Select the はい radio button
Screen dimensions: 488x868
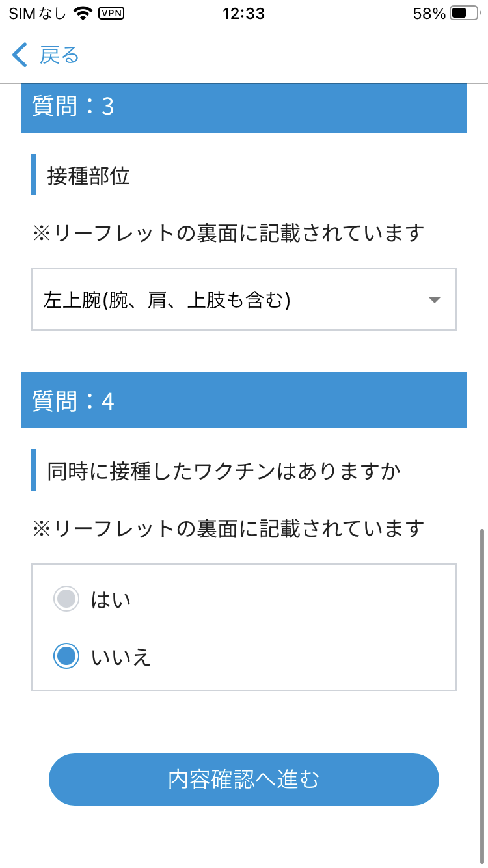coord(66,599)
